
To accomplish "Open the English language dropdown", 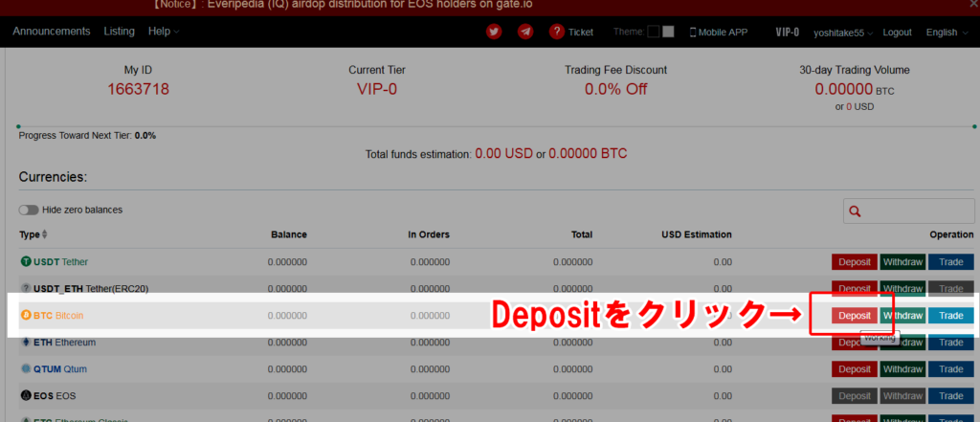I will tap(947, 33).
